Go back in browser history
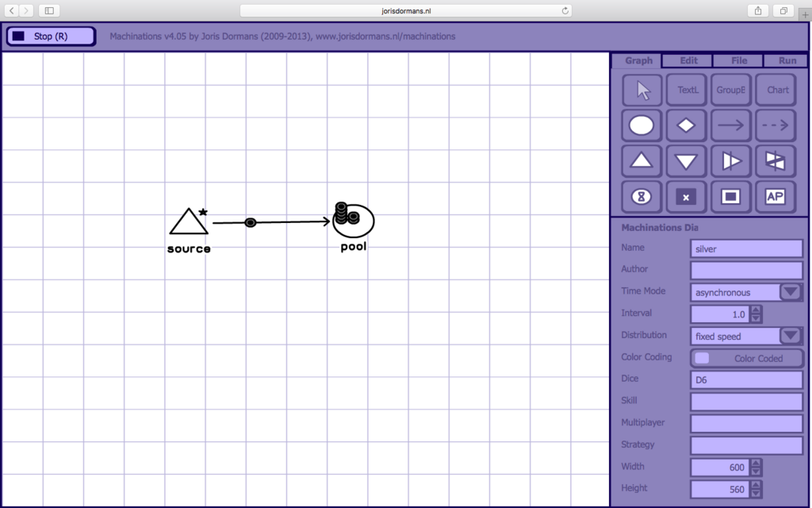The height and width of the screenshot is (508, 812). click(11, 10)
